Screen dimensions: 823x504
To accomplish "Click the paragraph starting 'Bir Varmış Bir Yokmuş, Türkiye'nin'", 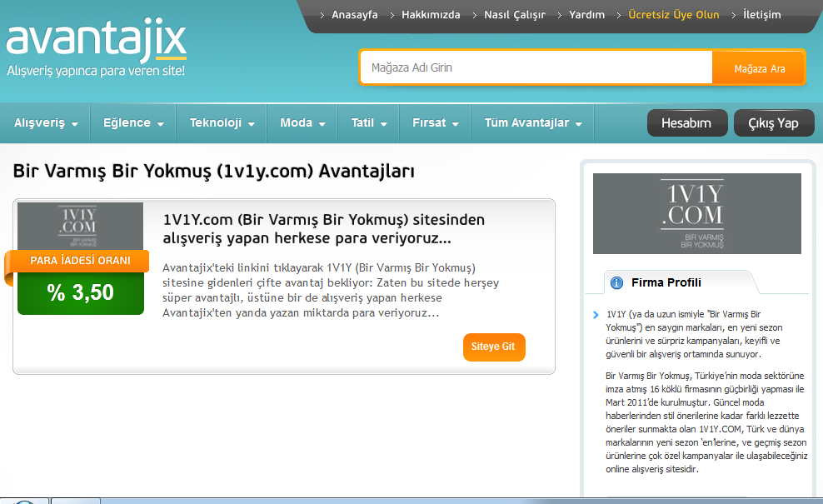I will pos(706,422).
